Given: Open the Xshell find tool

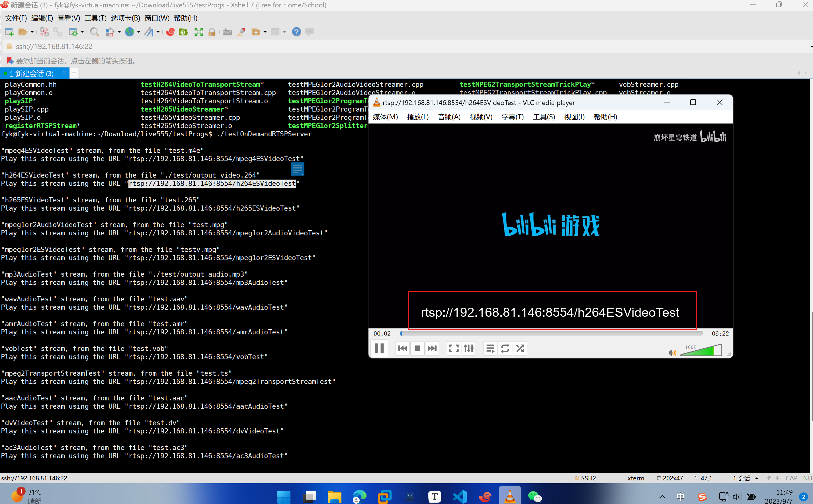Looking at the screenshot, I should point(95,32).
